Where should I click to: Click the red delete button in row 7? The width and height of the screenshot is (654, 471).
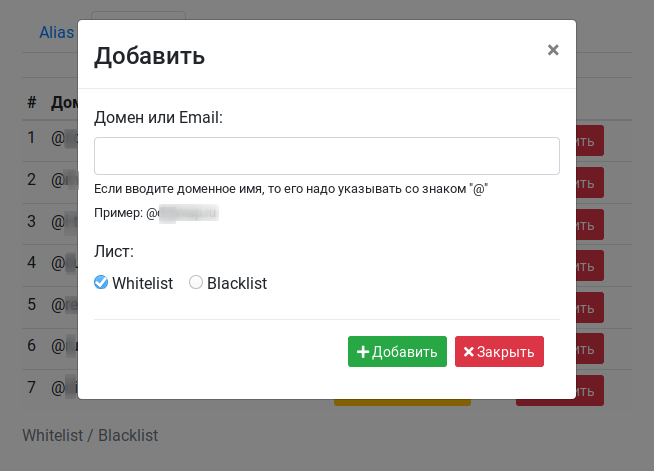tap(590, 390)
